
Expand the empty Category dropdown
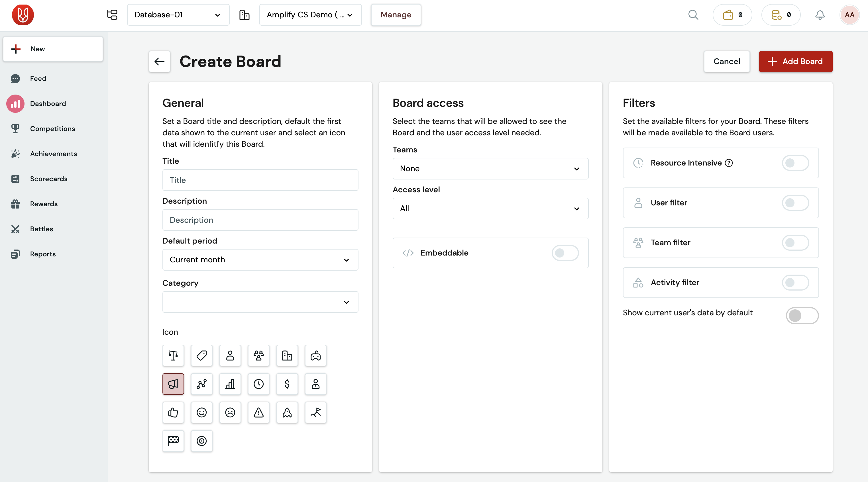tap(260, 302)
